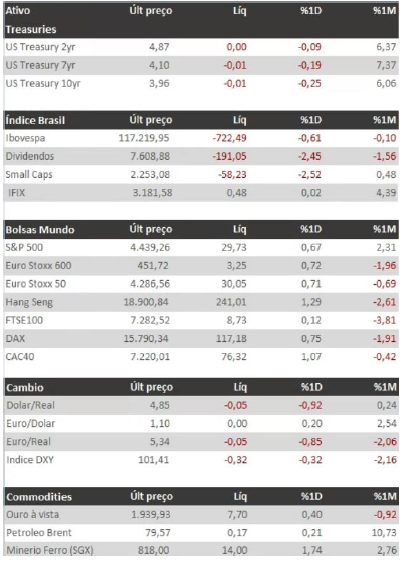
Task: Select the Euro/Real price 5,34
Action: click(160, 442)
